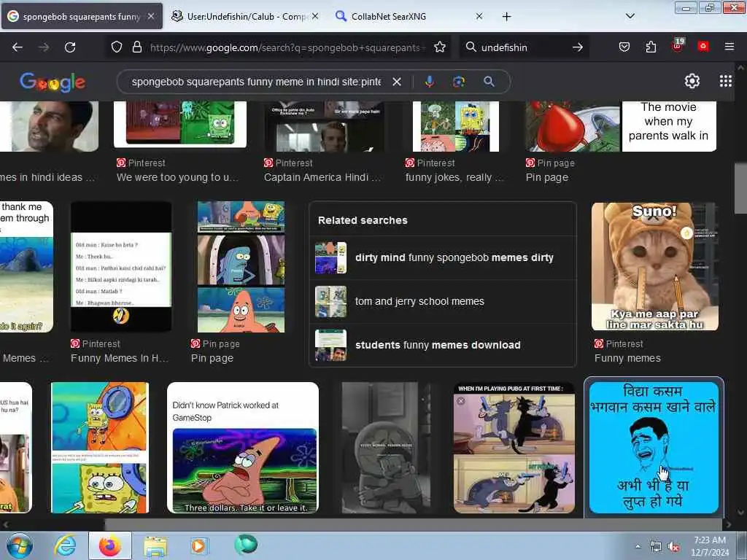Viewport: 747px width, 560px height.
Task: Reload the current Google page
Action: point(70,47)
